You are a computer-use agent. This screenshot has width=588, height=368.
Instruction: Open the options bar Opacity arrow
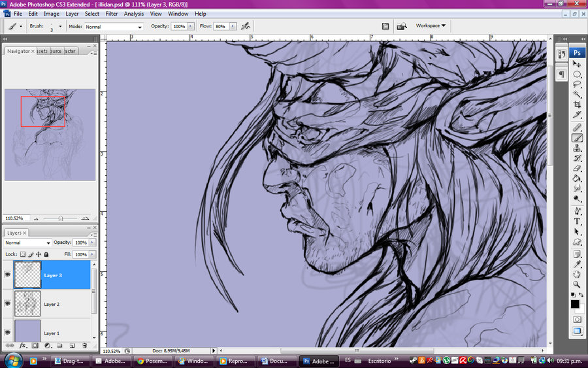point(191,26)
